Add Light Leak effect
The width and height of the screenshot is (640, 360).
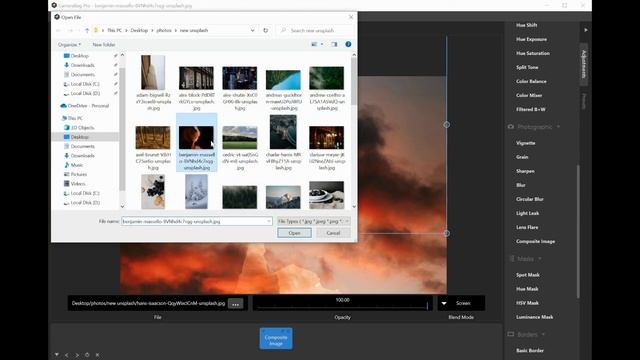[x=527, y=213]
